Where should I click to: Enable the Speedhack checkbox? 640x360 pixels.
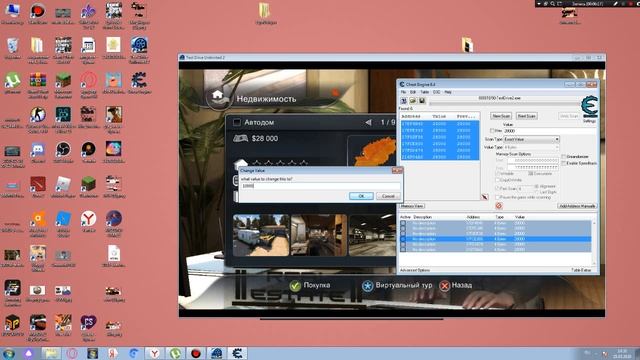pos(564,163)
